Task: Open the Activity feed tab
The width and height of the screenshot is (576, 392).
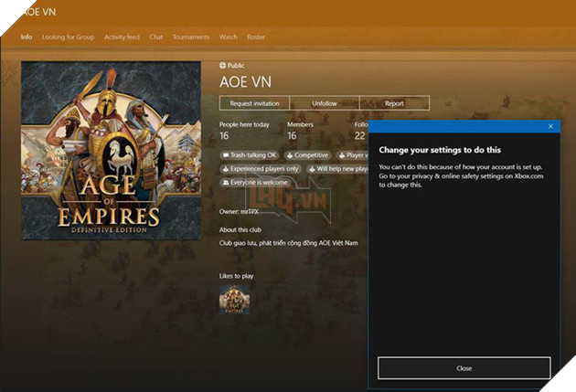Action: (122, 37)
